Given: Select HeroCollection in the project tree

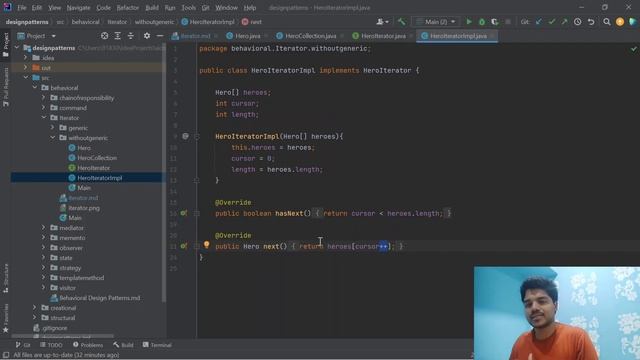Looking at the screenshot, I should click(97, 158).
